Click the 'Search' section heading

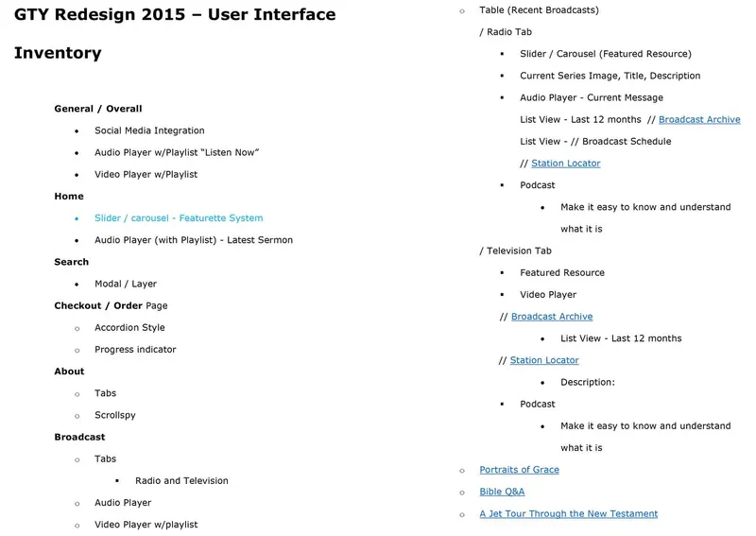tap(72, 262)
